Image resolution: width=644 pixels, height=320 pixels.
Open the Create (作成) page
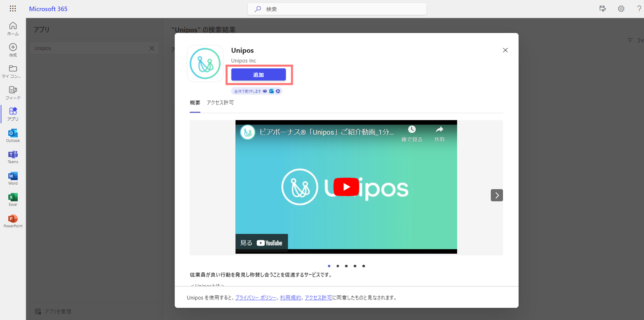pyautogui.click(x=13, y=50)
